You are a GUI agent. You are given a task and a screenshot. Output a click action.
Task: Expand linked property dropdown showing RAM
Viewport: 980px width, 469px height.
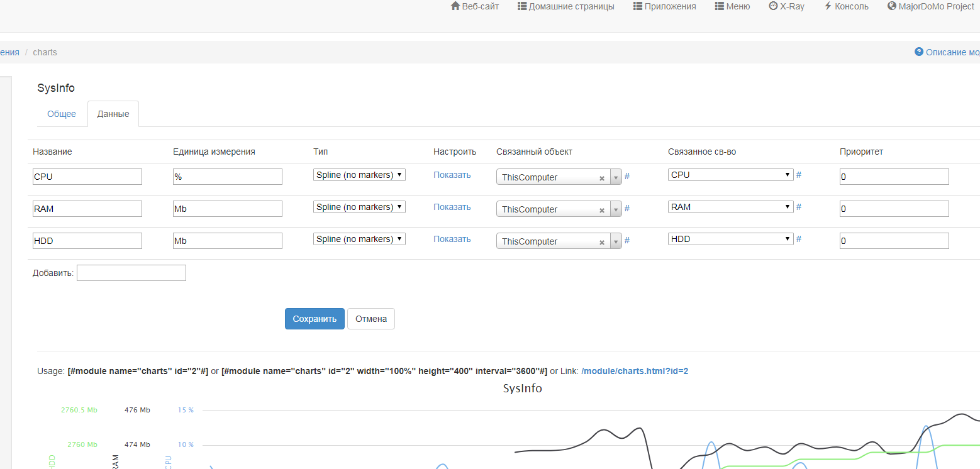730,207
